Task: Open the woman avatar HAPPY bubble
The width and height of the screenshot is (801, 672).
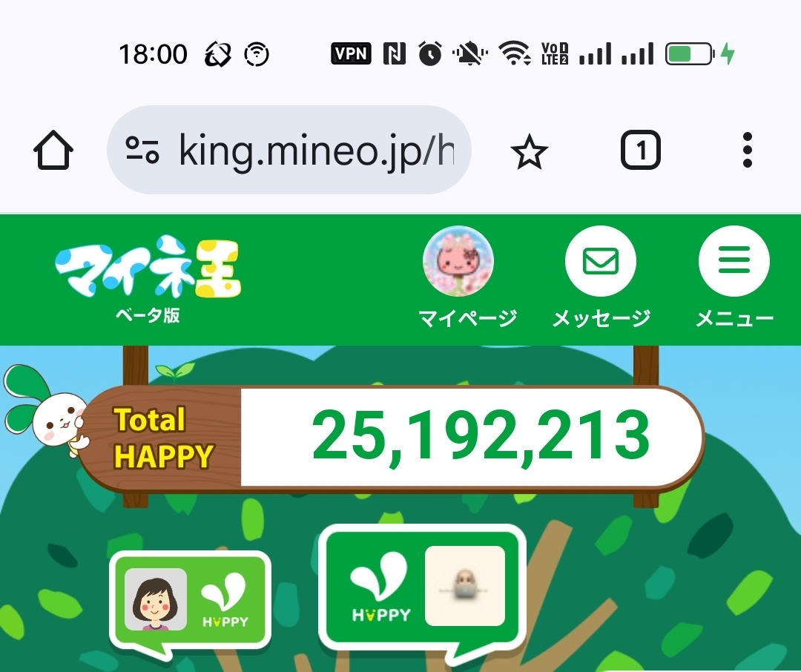Action: [190, 603]
